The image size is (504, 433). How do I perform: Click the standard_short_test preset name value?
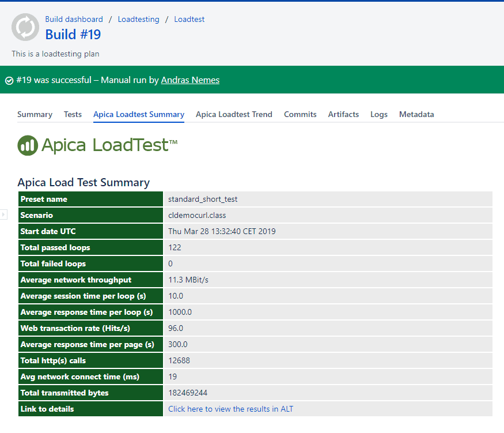(x=203, y=199)
